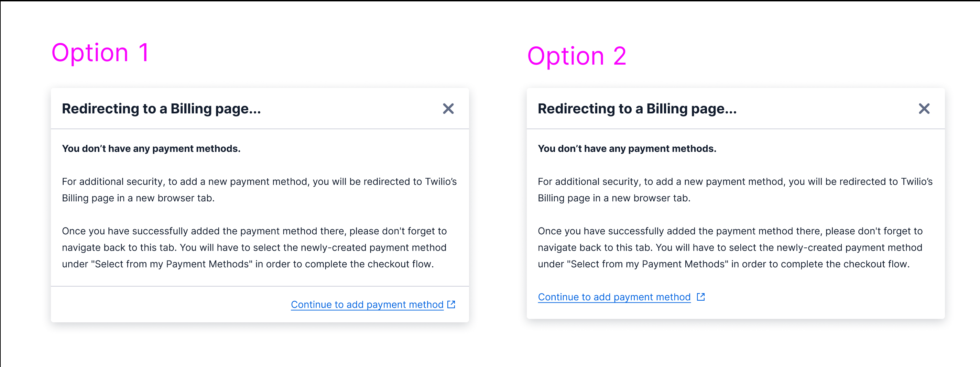Click quoted 'Select from my Payment Methods' text in Option 2
The width and height of the screenshot is (980, 367).
[x=647, y=264]
